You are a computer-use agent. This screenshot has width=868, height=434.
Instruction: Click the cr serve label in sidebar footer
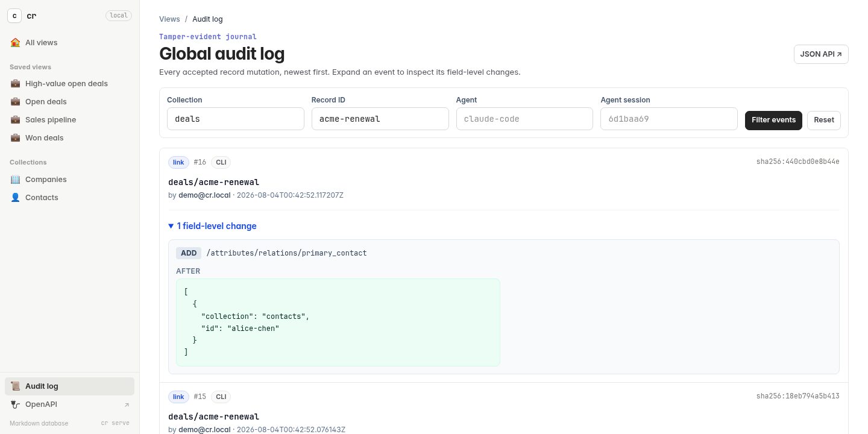(115, 423)
